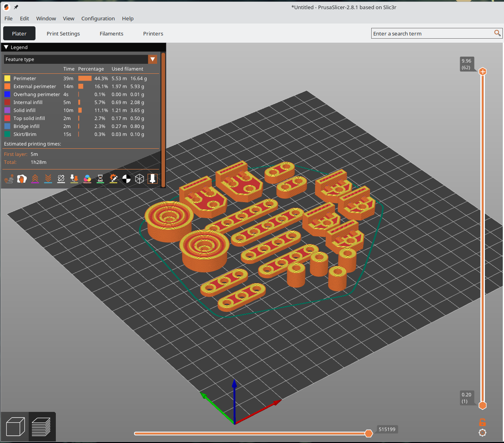
Task: Click the pause prints hourglass icon
Action: [x=100, y=179]
